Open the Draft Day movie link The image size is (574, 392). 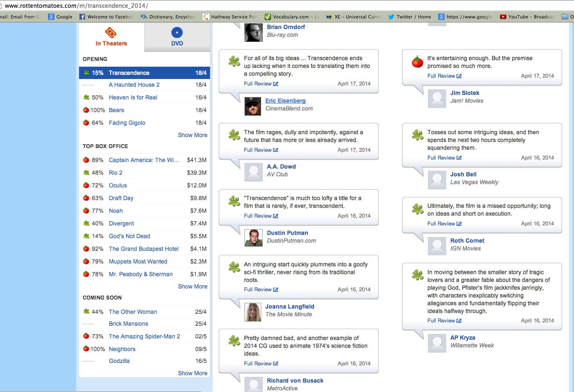121,198
